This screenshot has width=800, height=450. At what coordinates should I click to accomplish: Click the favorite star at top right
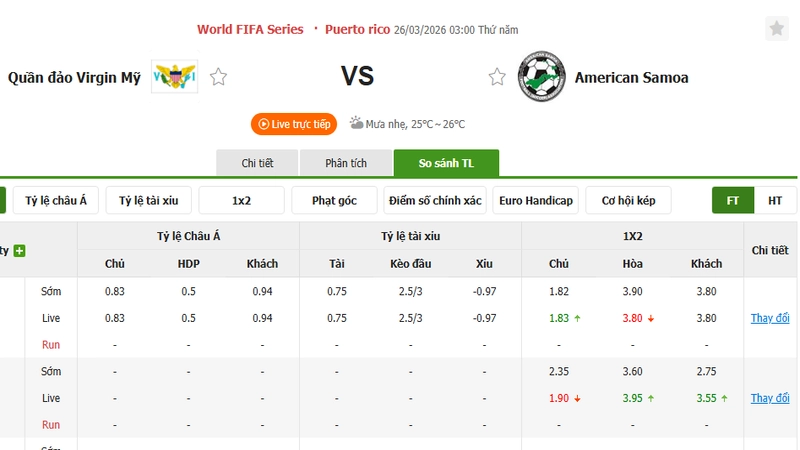click(777, 29)
